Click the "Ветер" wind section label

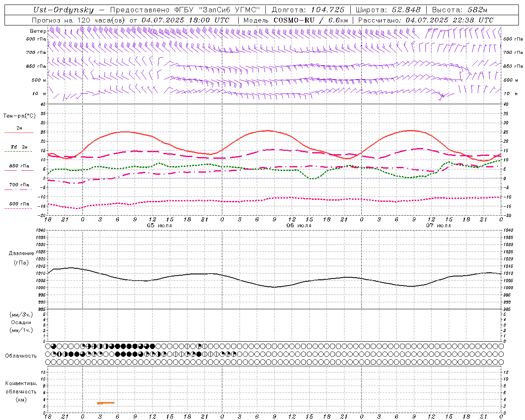click(x=38, y=31)
